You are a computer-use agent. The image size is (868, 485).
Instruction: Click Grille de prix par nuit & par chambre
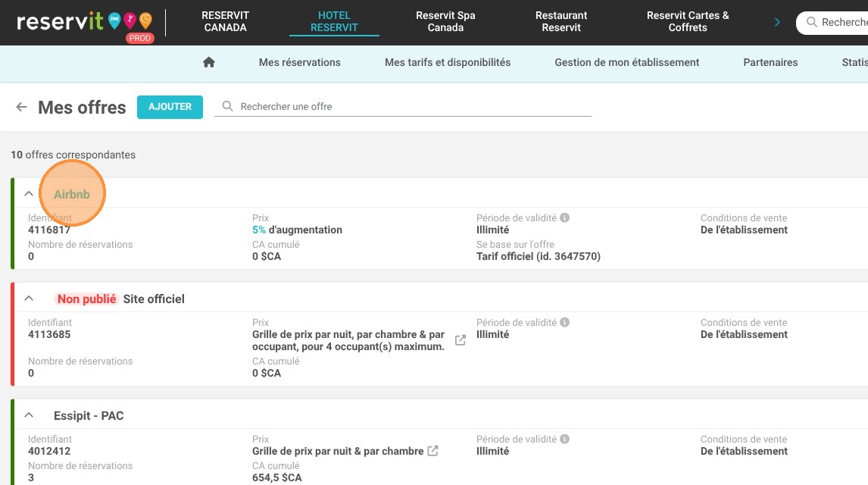pyautogui.click(x=338, y=451)
